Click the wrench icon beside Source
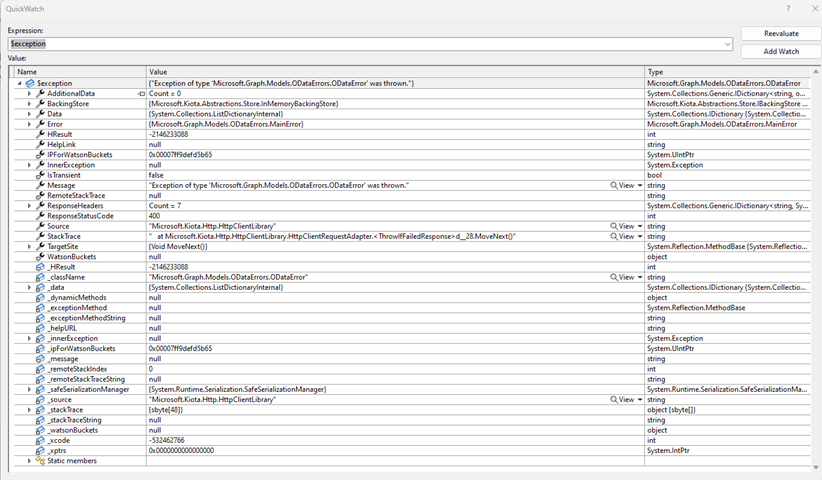 [40, 226]
